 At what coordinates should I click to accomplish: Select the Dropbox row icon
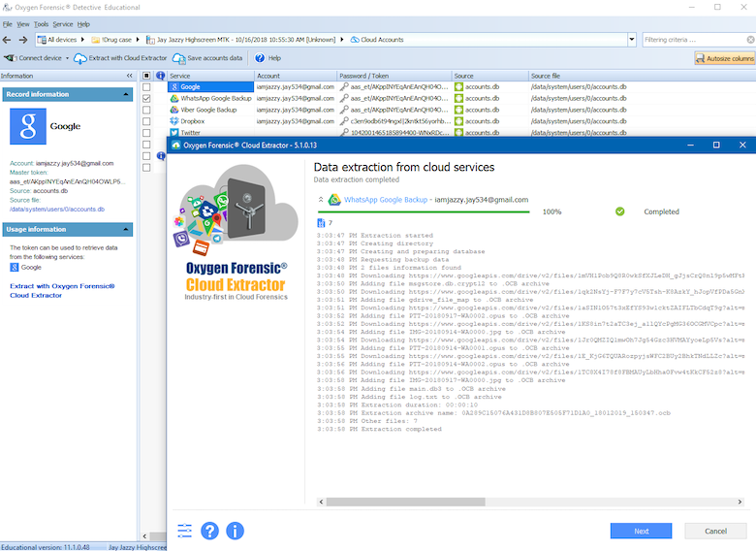174,121
